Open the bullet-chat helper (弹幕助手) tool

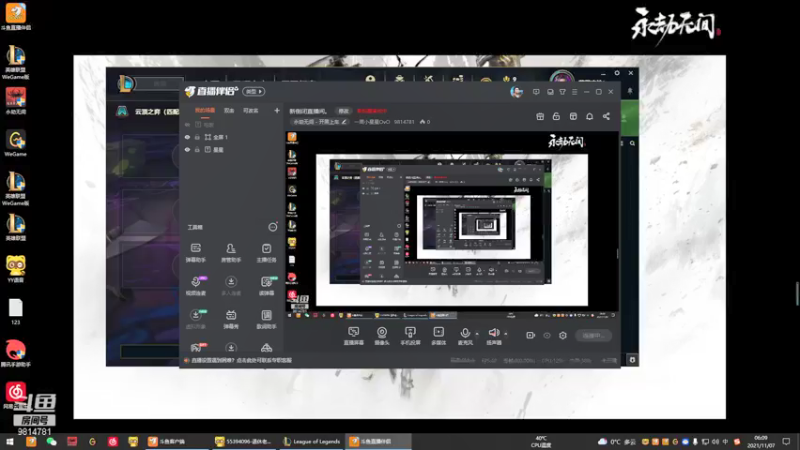[x=195, y=253]
